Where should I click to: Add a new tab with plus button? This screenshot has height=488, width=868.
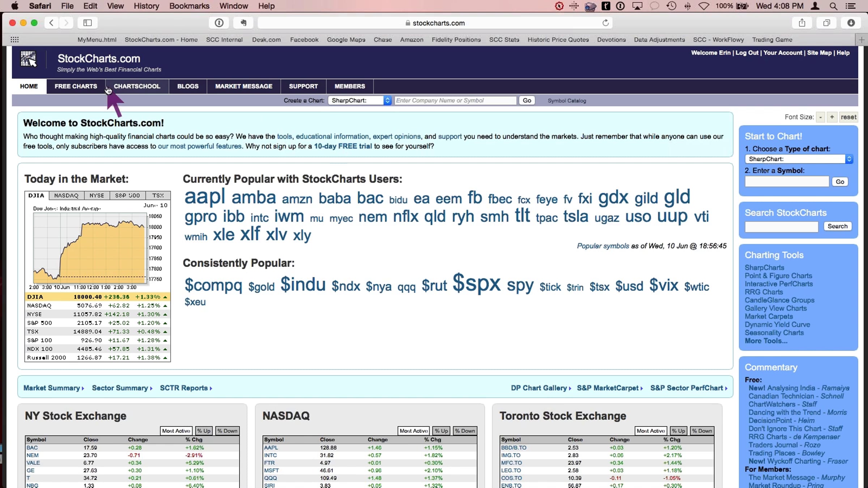tap(861, 40)
